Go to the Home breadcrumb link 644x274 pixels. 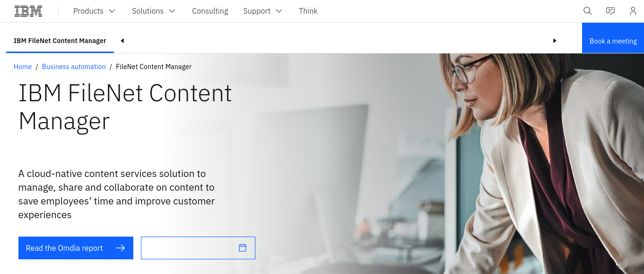tap(23, 67)
